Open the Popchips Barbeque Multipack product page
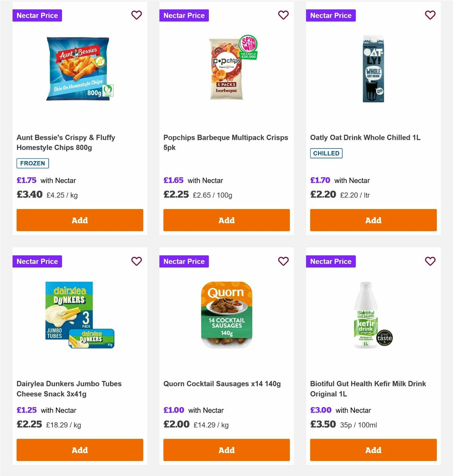 [226, 142]
